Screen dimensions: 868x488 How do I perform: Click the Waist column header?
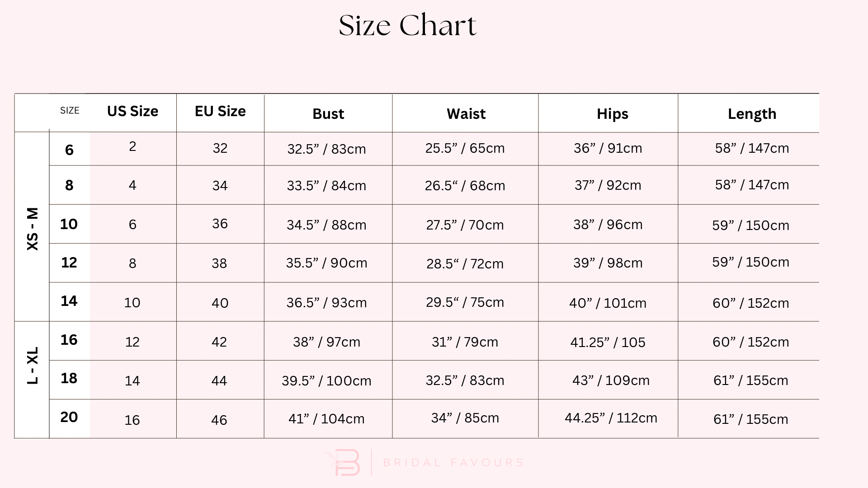[x=466, y=114]
